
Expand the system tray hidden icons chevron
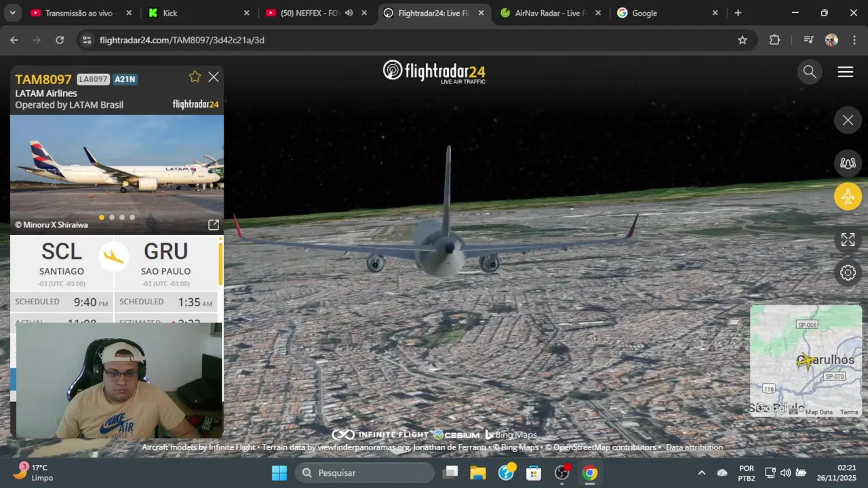coord(701,473)
